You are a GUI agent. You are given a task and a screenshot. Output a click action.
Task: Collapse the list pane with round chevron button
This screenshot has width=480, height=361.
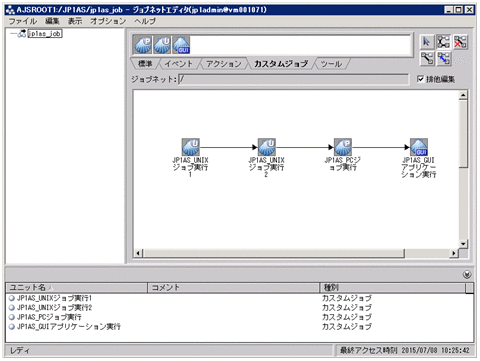[x=467, y=274]
